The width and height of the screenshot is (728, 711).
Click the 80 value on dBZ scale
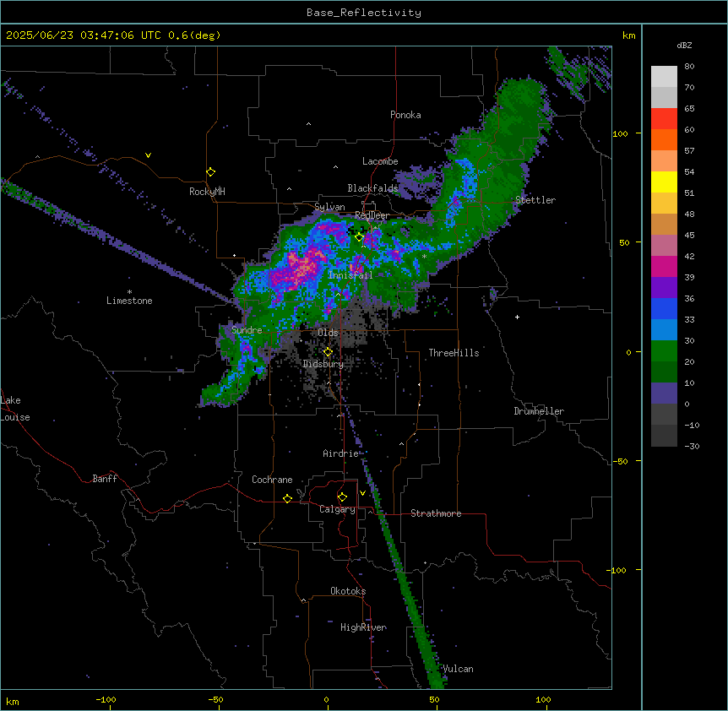click(x=689, y=67)
